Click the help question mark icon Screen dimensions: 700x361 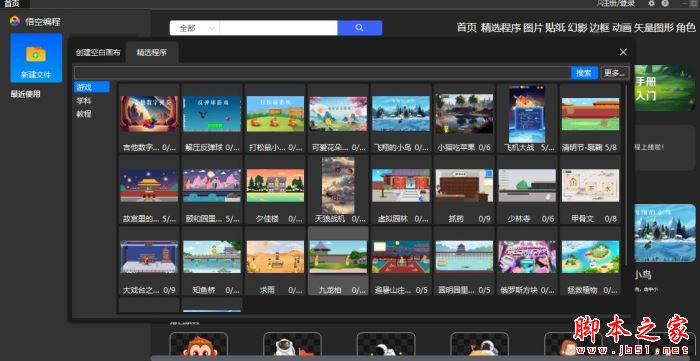point(665,3)
